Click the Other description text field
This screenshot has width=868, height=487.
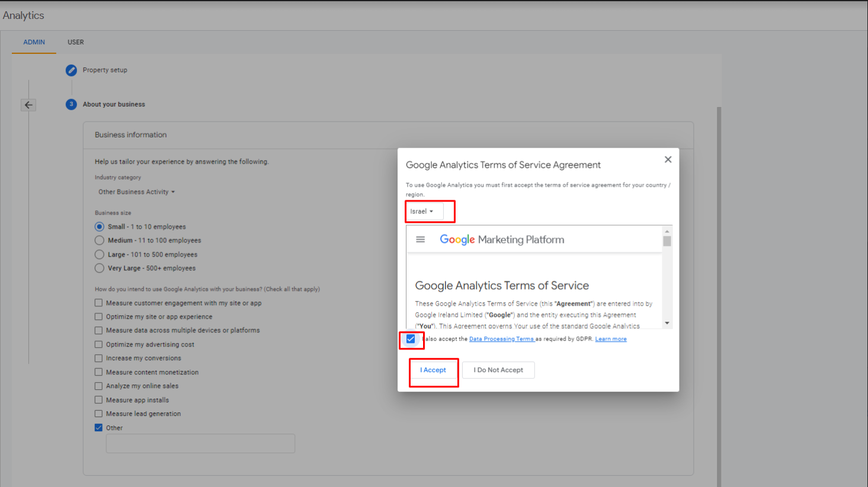pyautogui.click(x=200, y=444)
